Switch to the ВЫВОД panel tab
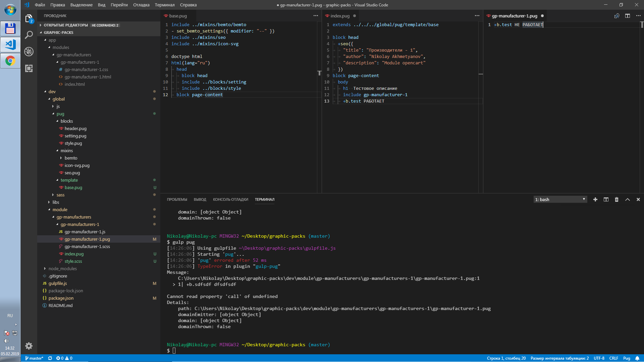The width and height of the screenshot is (644, 362). (x=200, y=199)
